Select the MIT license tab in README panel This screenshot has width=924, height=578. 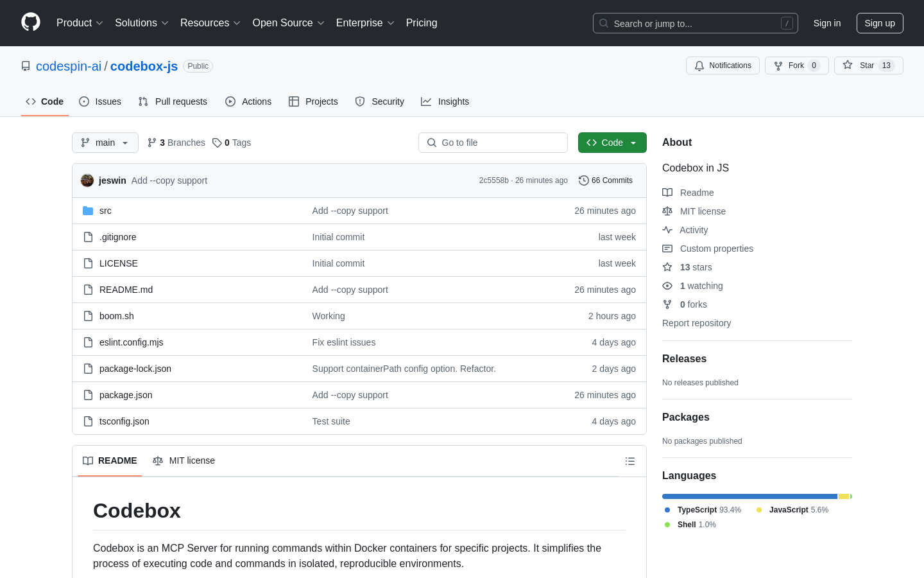184,460
